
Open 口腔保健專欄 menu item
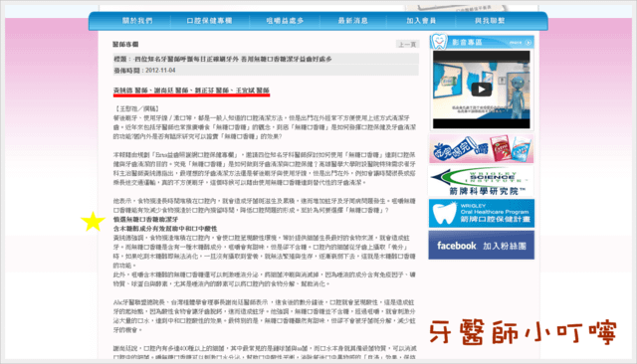click(x=209, y=21)
